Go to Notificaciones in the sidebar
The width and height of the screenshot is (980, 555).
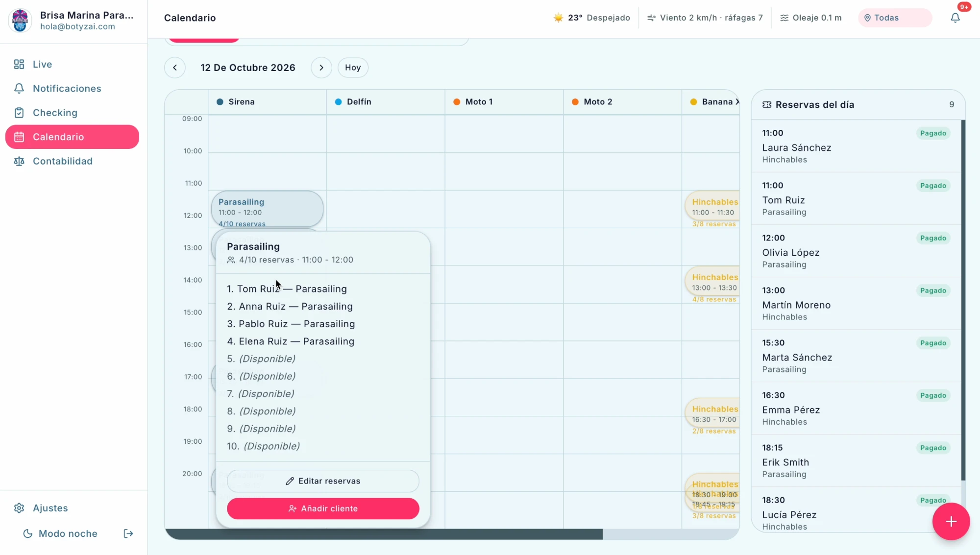point(72,89)
